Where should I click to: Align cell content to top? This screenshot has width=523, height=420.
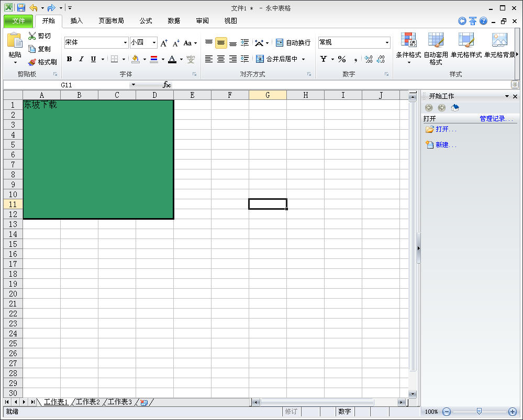(x=209, y=43)
